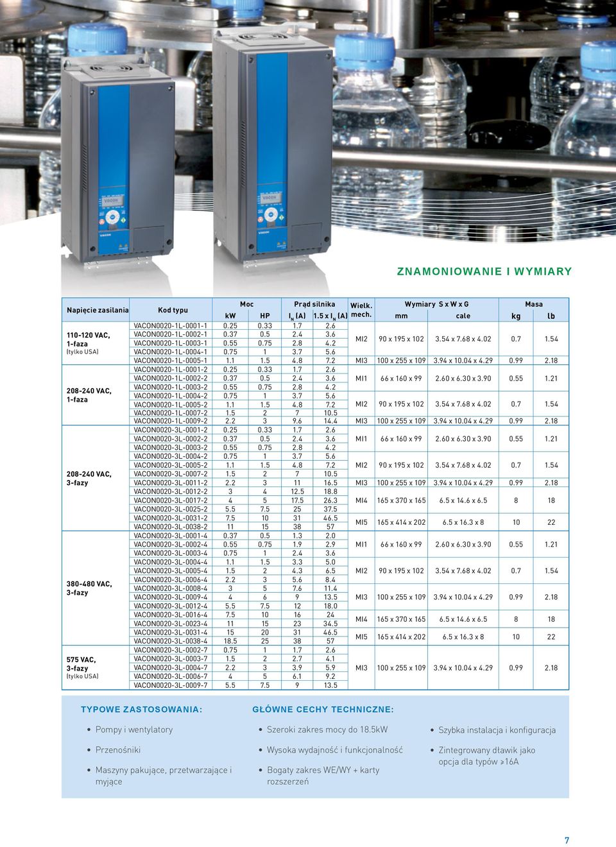This screenshot has width=616, height=847.
Task: Click the bullet Wysoka wydajność i funkcjonalność
Action: (x=335, y=749)
